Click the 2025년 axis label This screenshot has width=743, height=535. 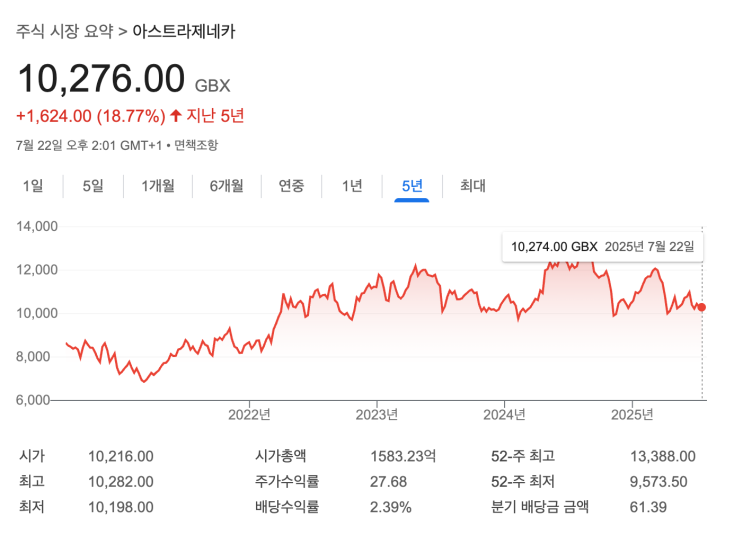click(x=632, y=415)
